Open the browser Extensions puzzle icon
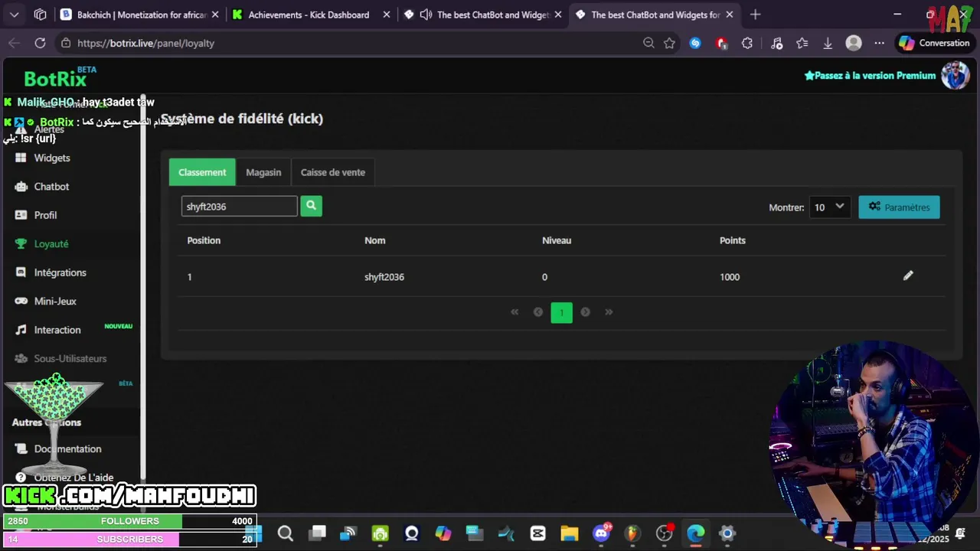 747,44
